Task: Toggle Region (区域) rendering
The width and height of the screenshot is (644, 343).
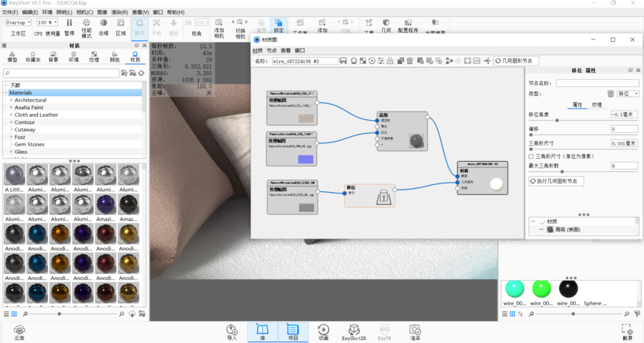Action: coord(120,28)
